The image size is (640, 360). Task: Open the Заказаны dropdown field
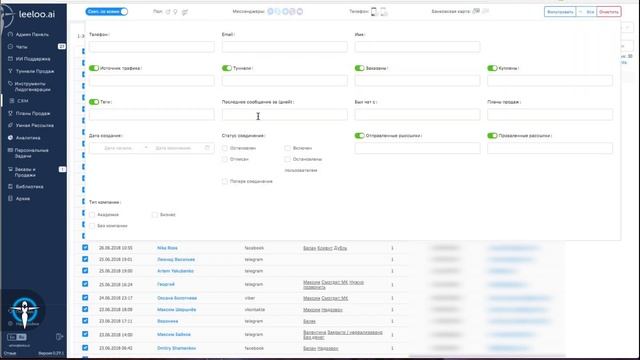[417, 80]
